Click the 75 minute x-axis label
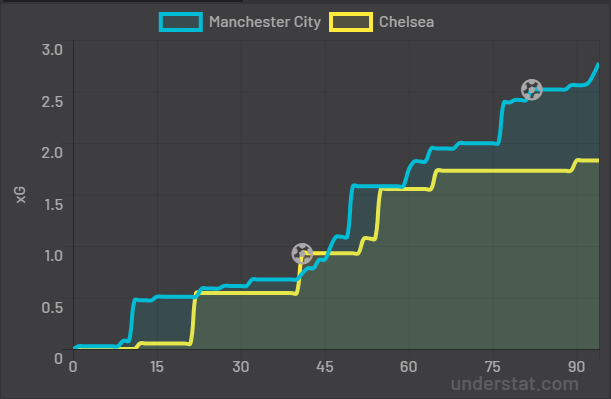The image size is (611, 399). click(x=493, y=367)
